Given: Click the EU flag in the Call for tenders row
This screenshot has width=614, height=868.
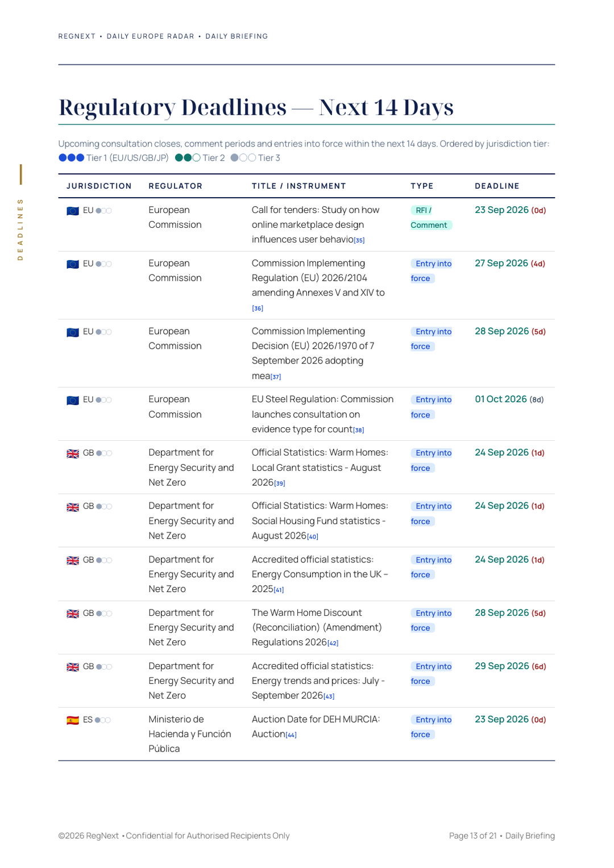Looking at the screenshot, I should tap(73, 211).
